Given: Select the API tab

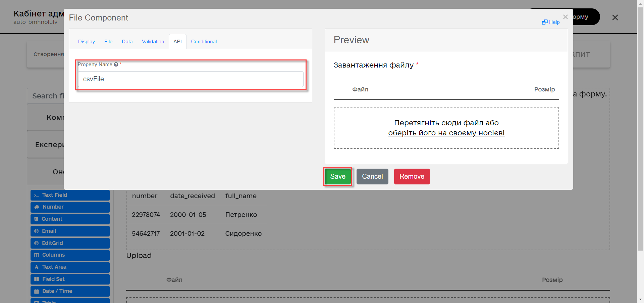Looking at the screenshot, I should pos(177,42).
